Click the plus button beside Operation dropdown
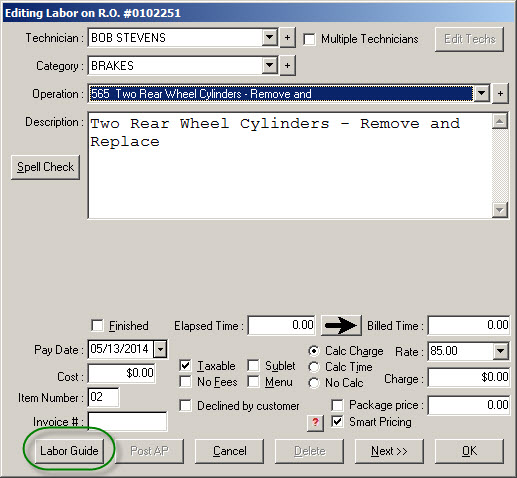The image size is (517, 478). pos(500,94)
